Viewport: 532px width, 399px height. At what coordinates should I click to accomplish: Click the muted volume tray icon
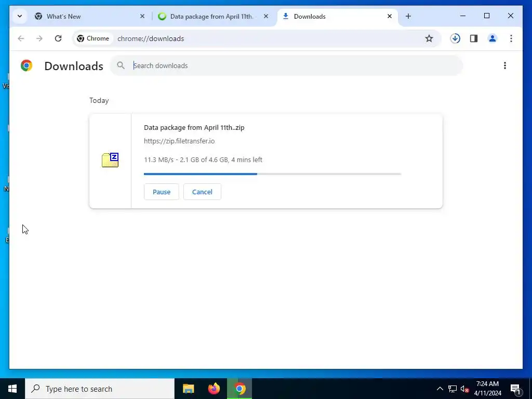pyautogui.click(x=464, y=389)
